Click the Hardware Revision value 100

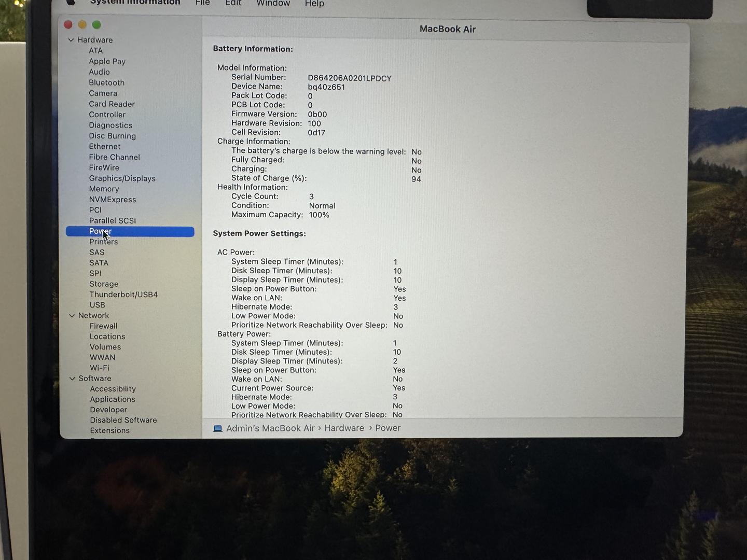click(314, 124)
